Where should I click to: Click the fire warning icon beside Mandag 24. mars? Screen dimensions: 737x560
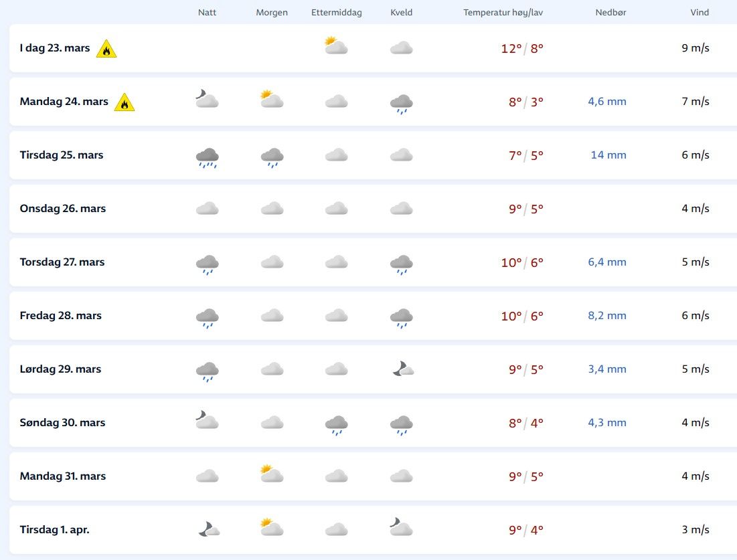125,102
